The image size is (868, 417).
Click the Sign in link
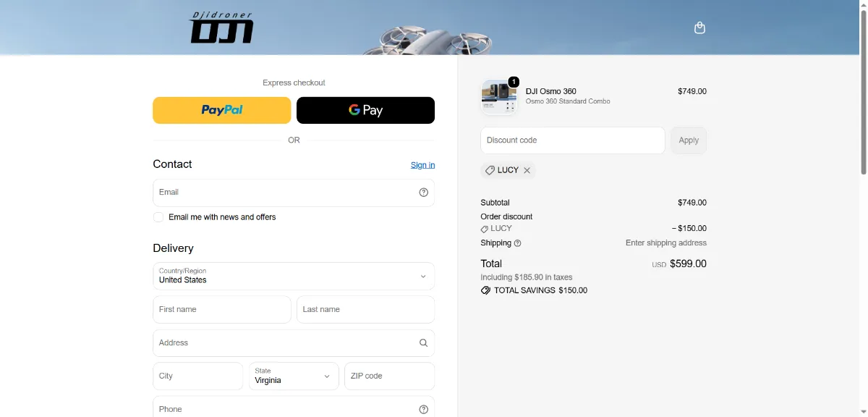(423, 165)
